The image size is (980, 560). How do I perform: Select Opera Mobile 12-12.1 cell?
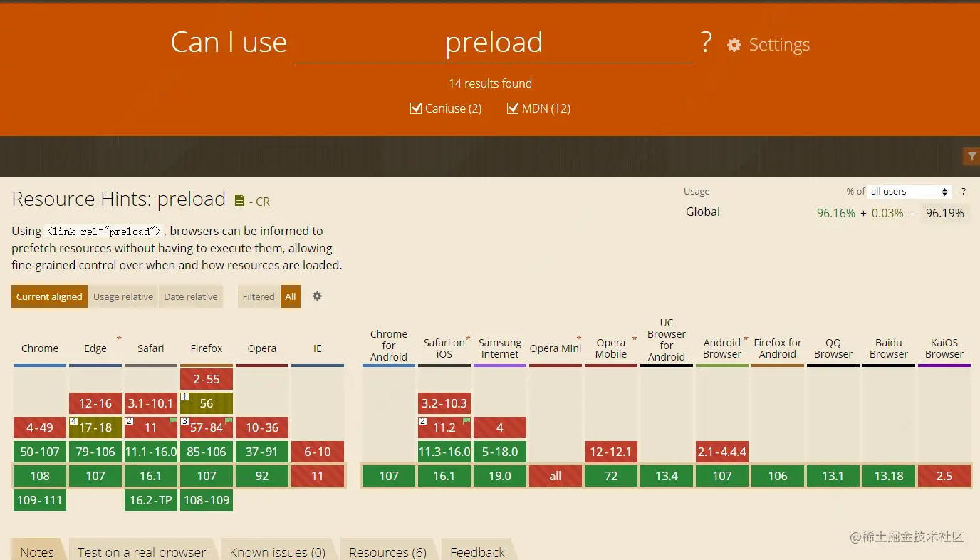pos(611,452)
